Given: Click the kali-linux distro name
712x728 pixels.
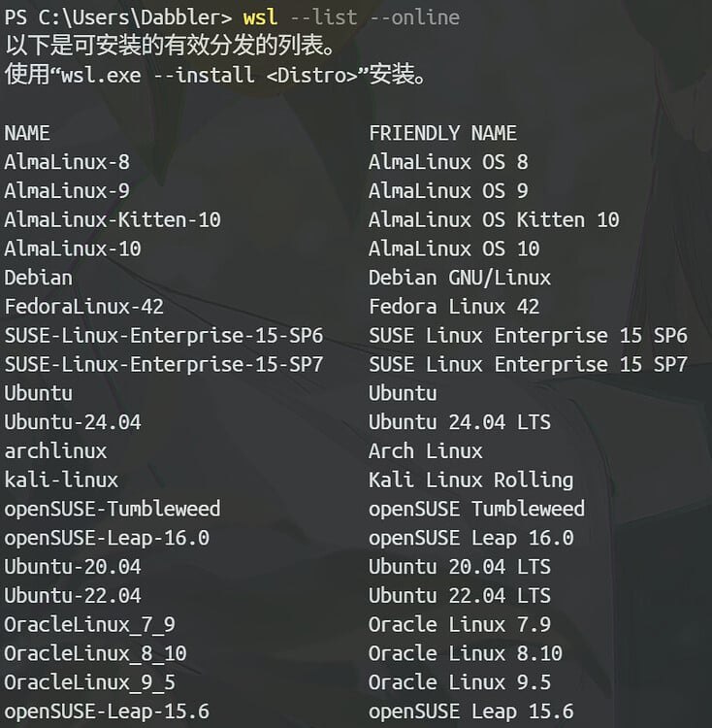Looking at the screenshot, I should pyautogui.click(x=61, y=480).
